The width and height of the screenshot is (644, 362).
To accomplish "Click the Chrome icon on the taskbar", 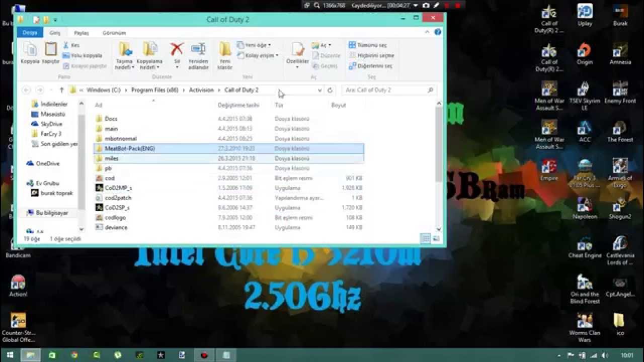I will pos(74,355).
